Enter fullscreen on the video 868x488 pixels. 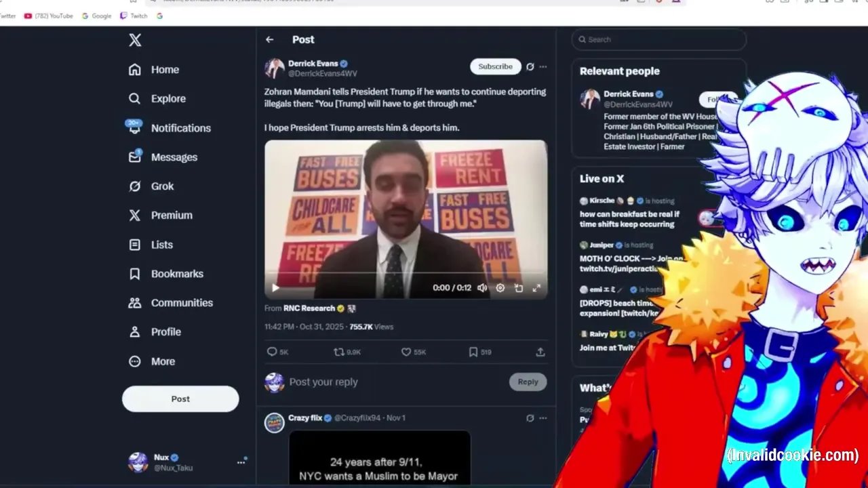tap(536, 288)
